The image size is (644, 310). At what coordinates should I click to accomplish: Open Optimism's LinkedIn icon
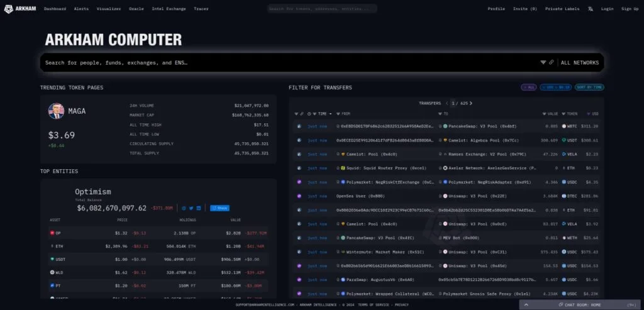[199, 208]
